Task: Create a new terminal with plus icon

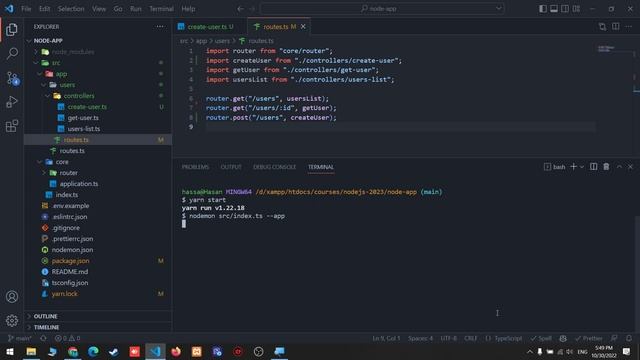Action: coord(573,167)
